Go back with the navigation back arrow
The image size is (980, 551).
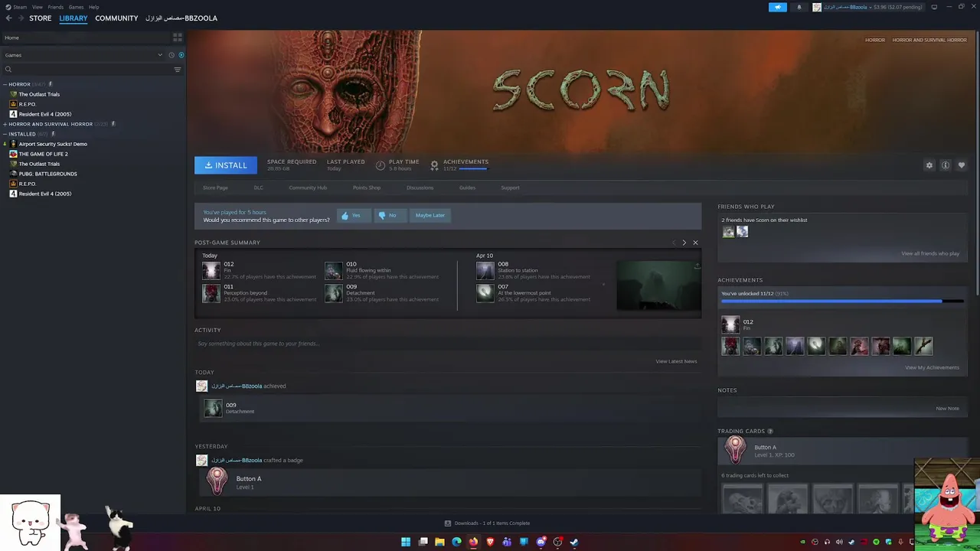pos(9,18)
